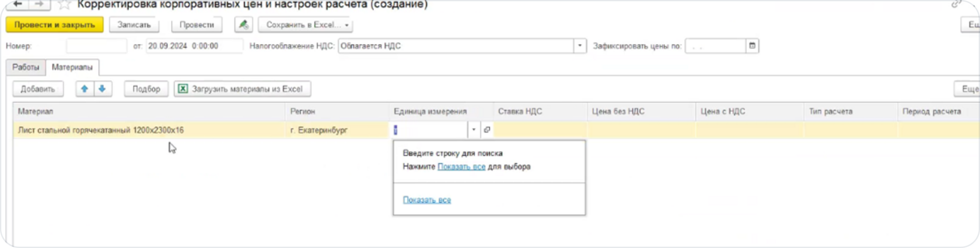
Task: Click the signature pen icon button
Action: point(244,25)
